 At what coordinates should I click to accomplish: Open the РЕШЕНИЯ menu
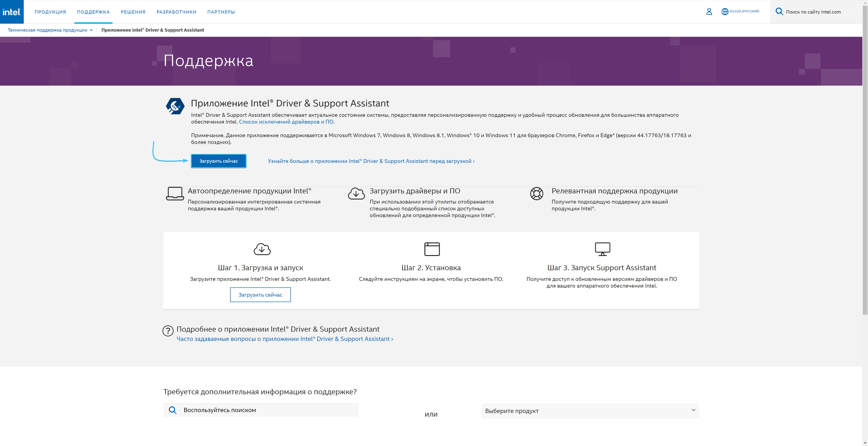133,12
